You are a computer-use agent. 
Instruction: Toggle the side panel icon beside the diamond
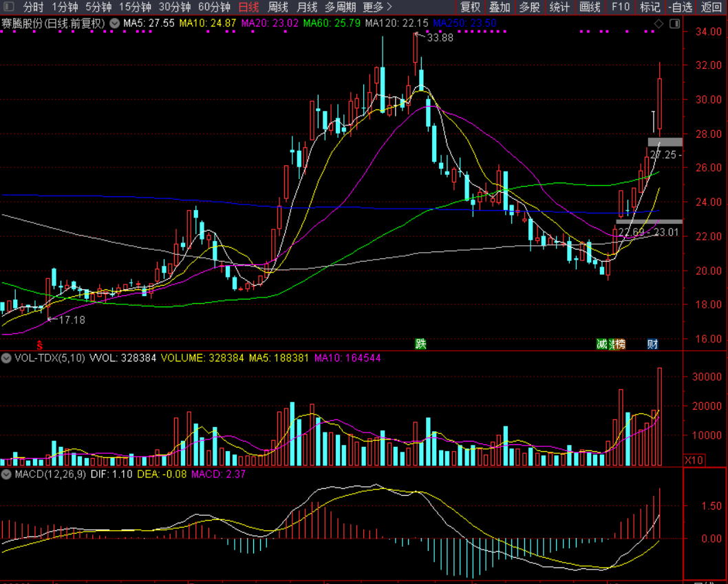click(x=674, y=23)
